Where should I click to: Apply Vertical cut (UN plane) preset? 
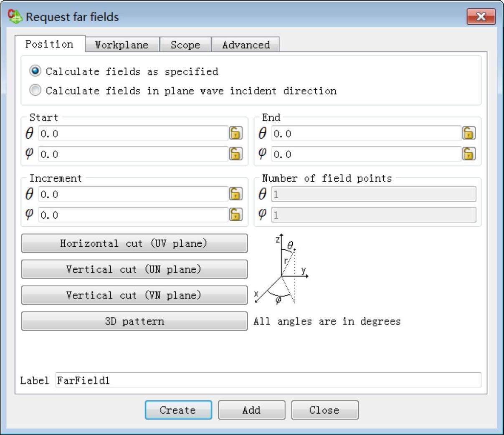[134, 269]
